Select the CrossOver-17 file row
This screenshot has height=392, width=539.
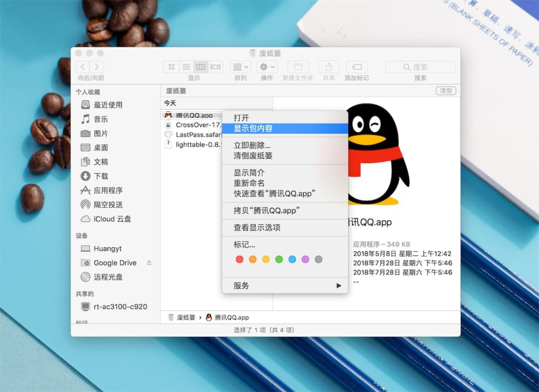click(x=192, y=125)
